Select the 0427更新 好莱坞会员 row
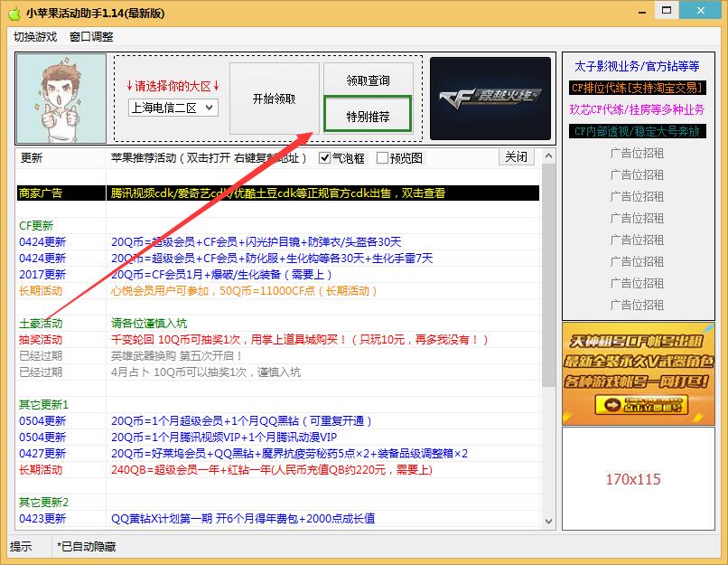Viewport: 728px width, 565px height. [278, 454]
